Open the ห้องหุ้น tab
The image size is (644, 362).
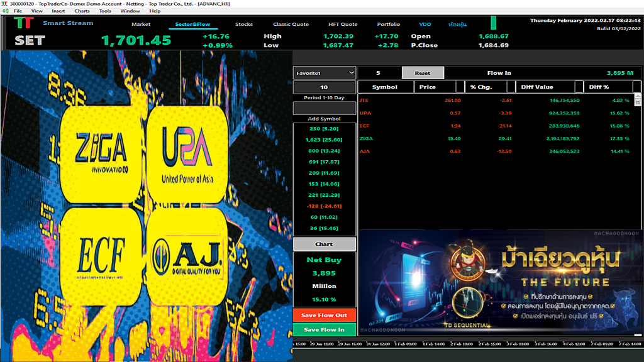point(457,25)
